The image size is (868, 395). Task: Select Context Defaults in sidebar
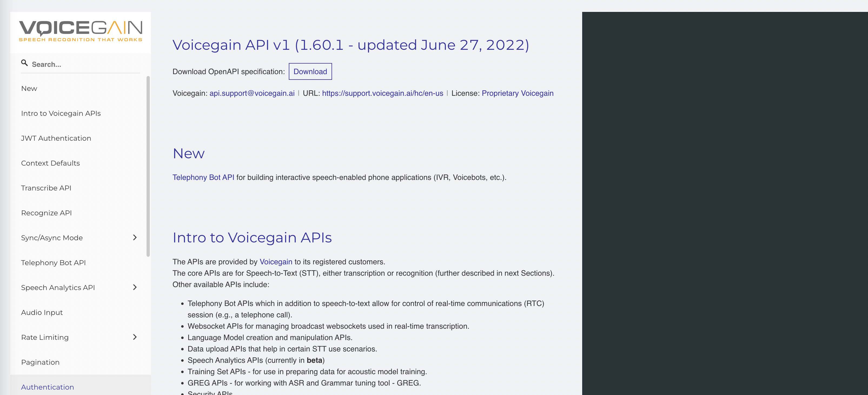pyautogui.click(x=81, y=163)
